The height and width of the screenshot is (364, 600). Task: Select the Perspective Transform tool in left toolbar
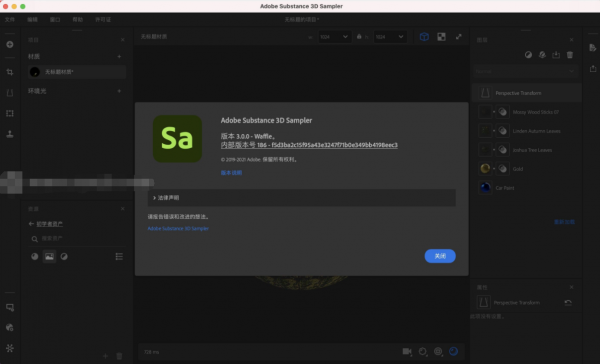[x=10, y=93]
